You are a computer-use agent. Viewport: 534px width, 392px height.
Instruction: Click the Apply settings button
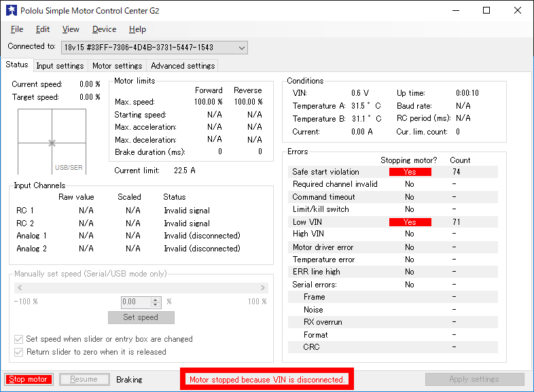point(474,379)
